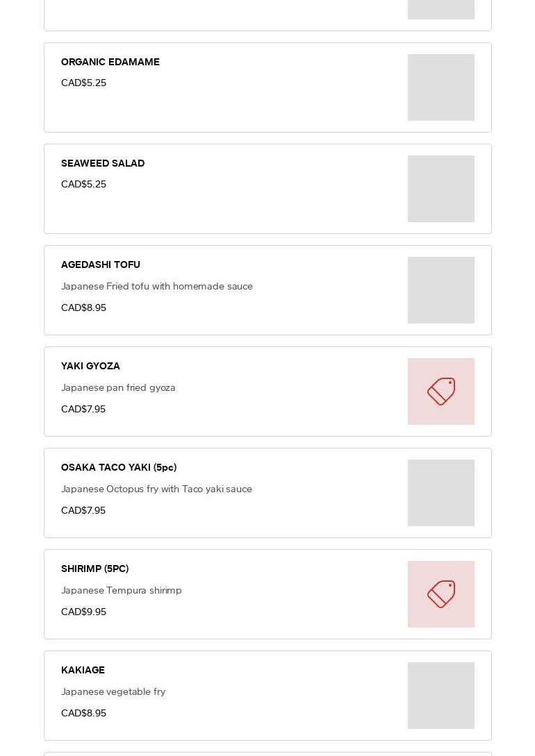Screen dimensions: 535x756
Task: Click the KAKIAGE item title
Action: click(83, 670)
